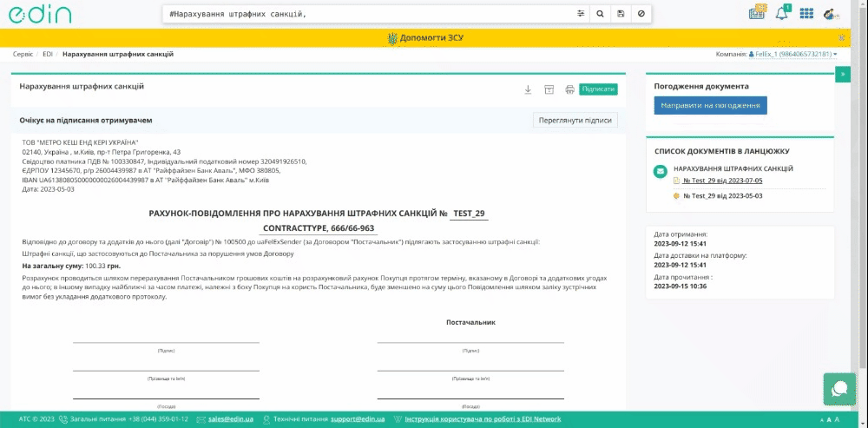Image resolution: width=868 pixels, height=428 pixels.
Task: Click the magnifier search icon
Action: click(600, 14)
